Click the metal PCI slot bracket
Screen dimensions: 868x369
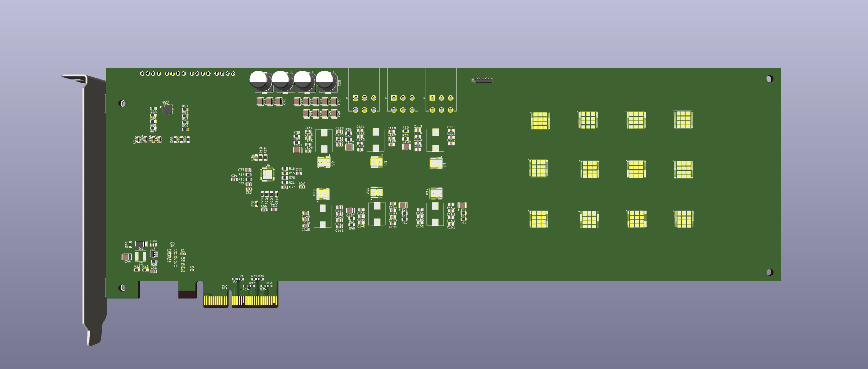(x=91, y=209)
